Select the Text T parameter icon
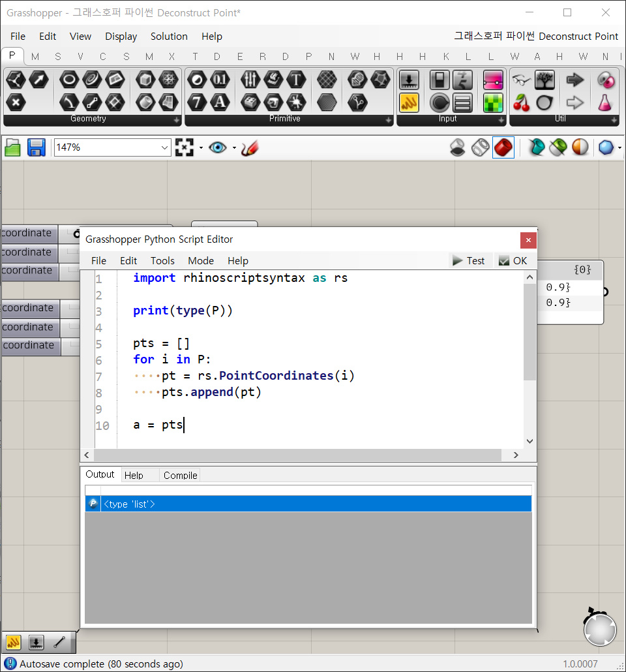626x672 pixels. pyautogui.click(x=296, y=80)
